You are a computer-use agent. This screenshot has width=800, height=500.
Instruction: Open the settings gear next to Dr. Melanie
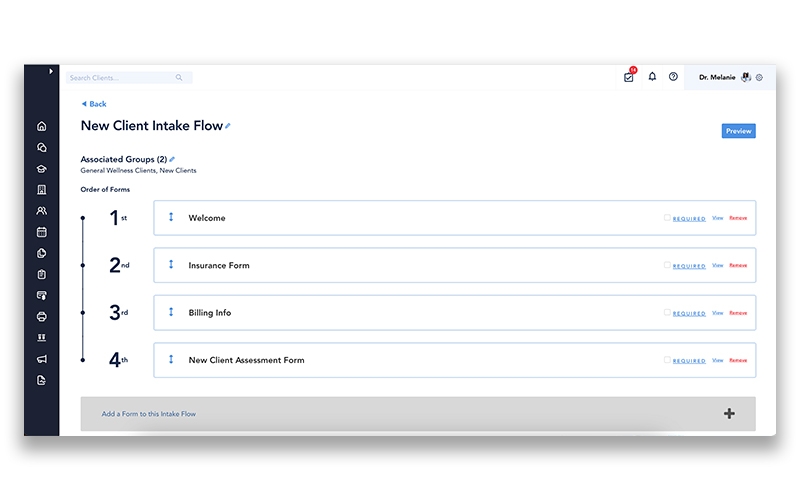tap(759, 78)
